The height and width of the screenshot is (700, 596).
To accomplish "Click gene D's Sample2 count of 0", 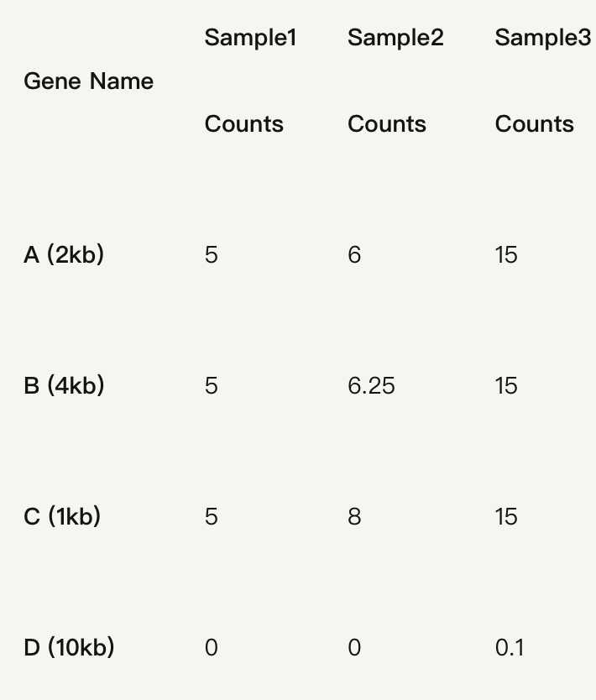I will (x=354, y=647).
